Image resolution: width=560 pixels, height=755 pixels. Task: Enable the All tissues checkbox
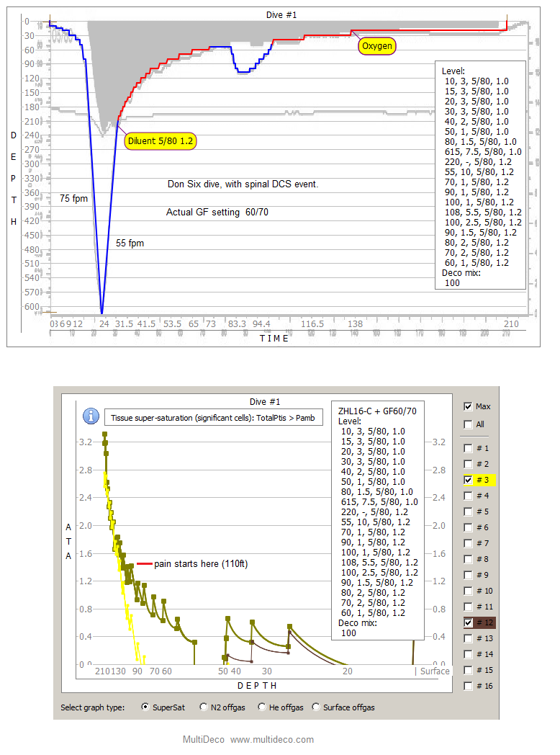click(x=468, y=424)
